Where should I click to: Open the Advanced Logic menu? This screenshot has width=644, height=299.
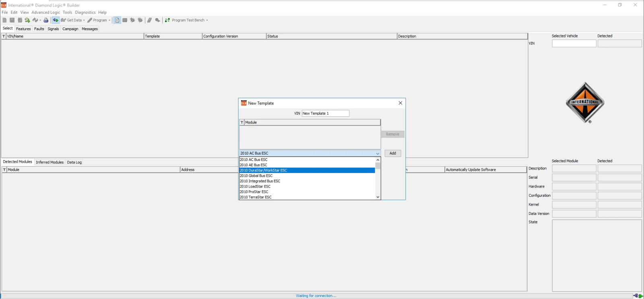(x=45, y=12)
